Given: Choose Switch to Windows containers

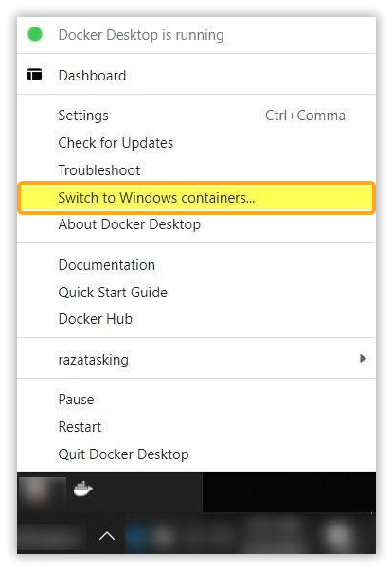Looking at the screenshot, I should (196, 198).
